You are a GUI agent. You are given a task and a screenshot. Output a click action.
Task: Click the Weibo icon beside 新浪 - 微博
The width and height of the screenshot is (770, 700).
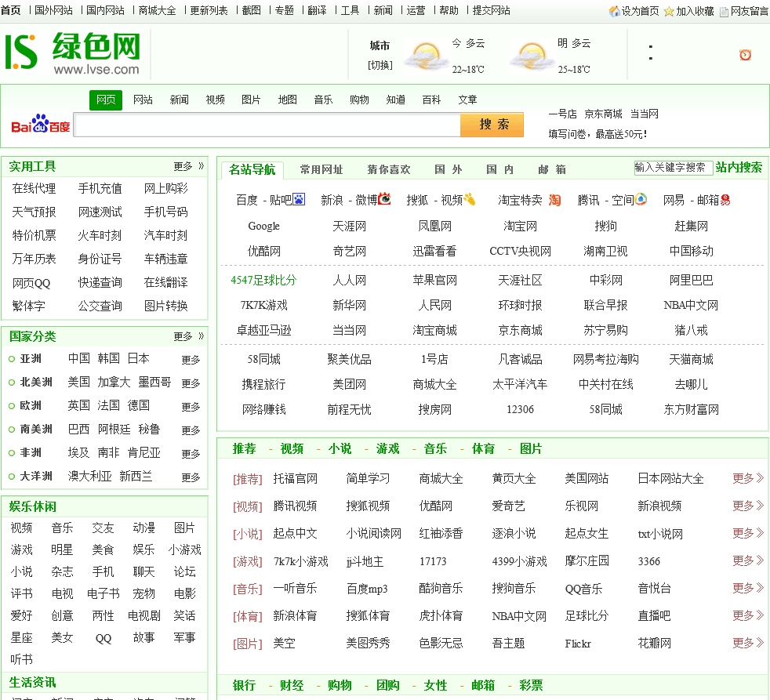coord(384,199)
